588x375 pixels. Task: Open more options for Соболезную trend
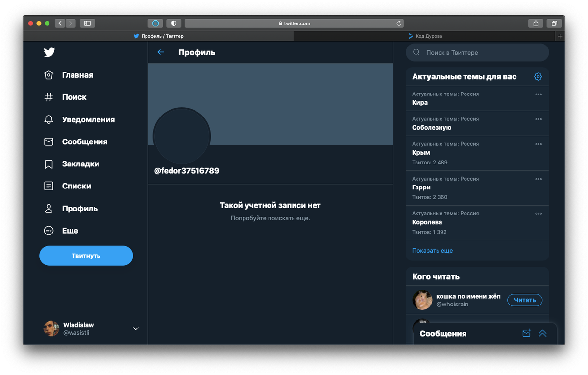coord(539,119)
